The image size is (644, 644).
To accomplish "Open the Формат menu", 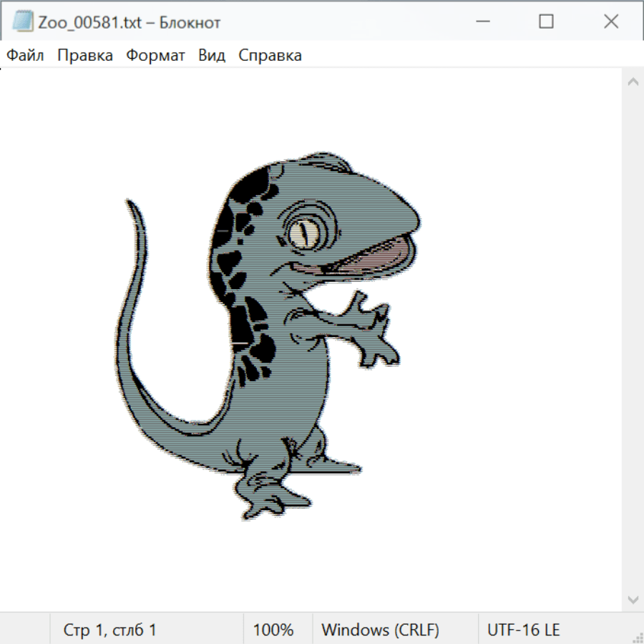I will (155, 56).
